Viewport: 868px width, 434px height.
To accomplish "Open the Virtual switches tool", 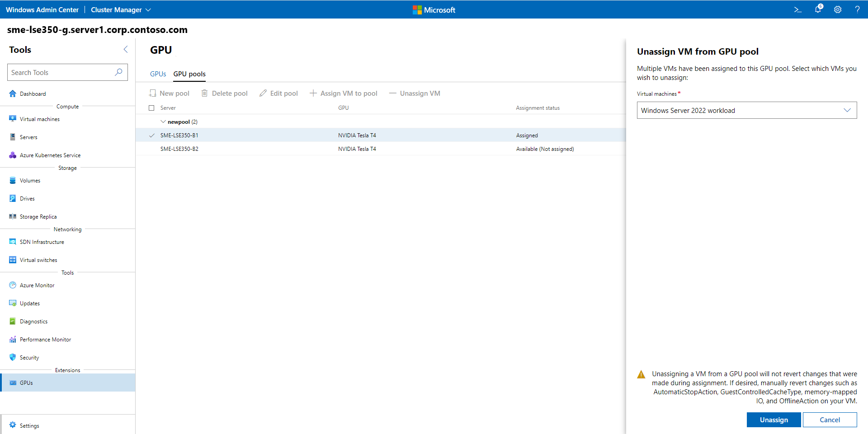I will [x=38, y=260].
